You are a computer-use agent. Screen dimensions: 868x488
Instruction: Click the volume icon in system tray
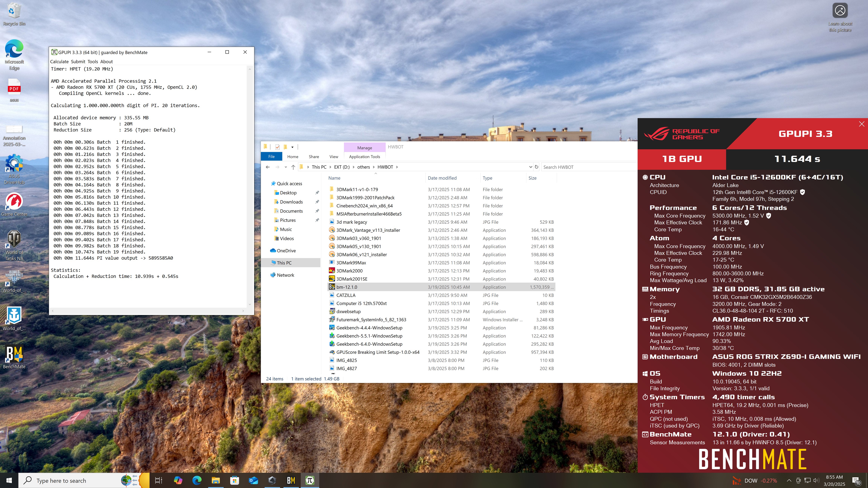point(816,480)
